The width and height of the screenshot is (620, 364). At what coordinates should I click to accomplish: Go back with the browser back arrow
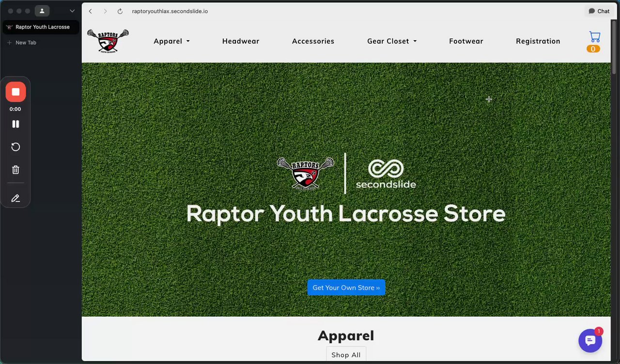click(x=90, y=11)
